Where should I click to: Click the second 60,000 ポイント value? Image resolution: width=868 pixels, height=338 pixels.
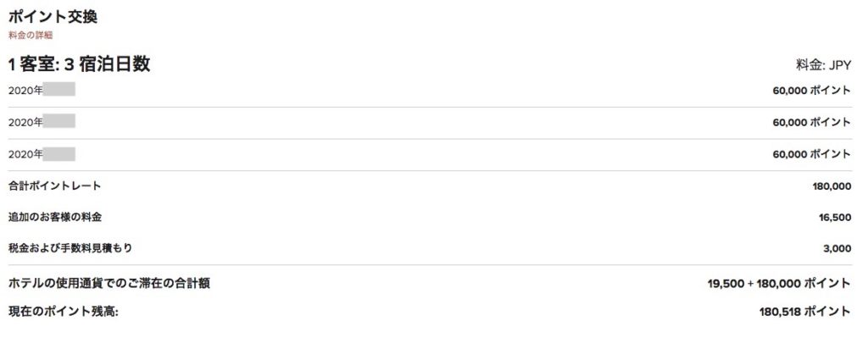pos(811,122)
